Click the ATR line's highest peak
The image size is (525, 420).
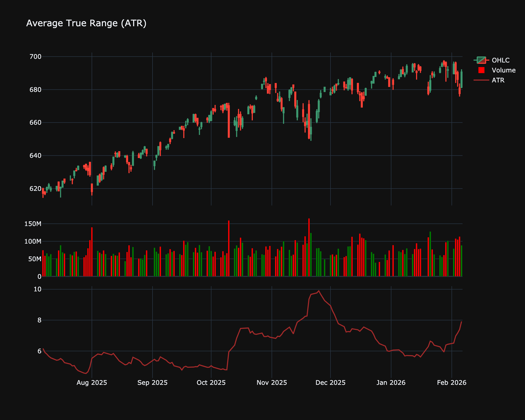[319, 291]
